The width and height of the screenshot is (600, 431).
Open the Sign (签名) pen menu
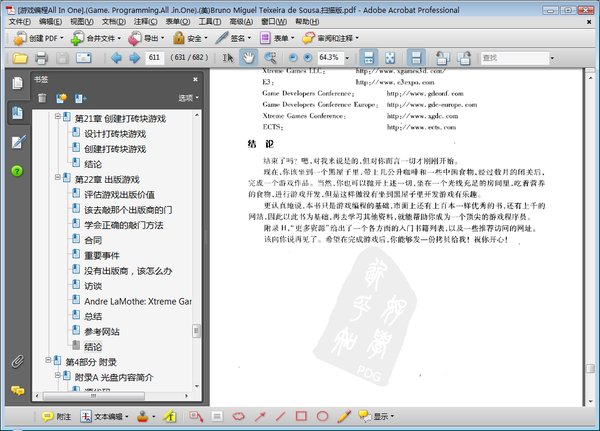point(233,38)
